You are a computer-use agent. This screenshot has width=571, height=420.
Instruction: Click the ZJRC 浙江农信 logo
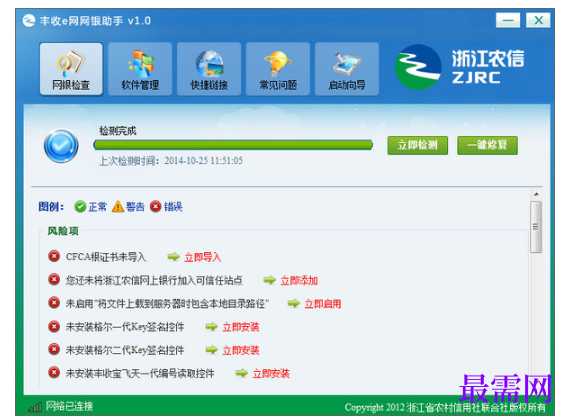point(460,67)
